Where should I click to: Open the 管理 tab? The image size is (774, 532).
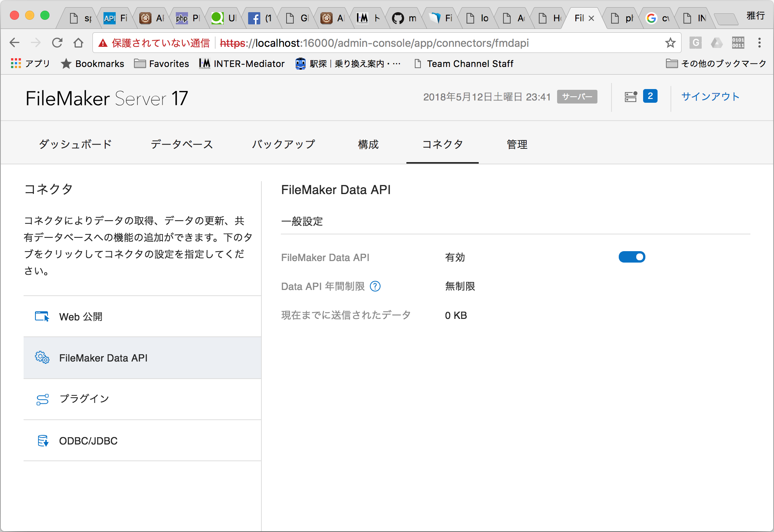(x=517, y=144)
